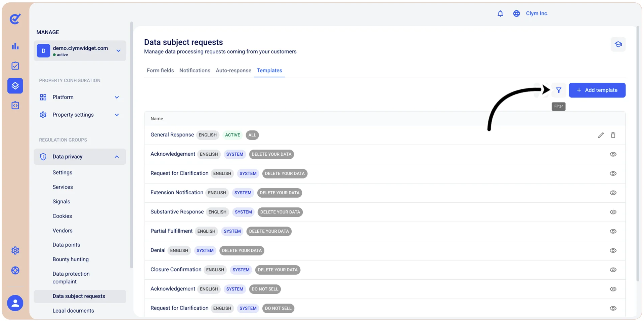View the Extension Notification template
Screen dimensions: 644x321
coord(613,193)
